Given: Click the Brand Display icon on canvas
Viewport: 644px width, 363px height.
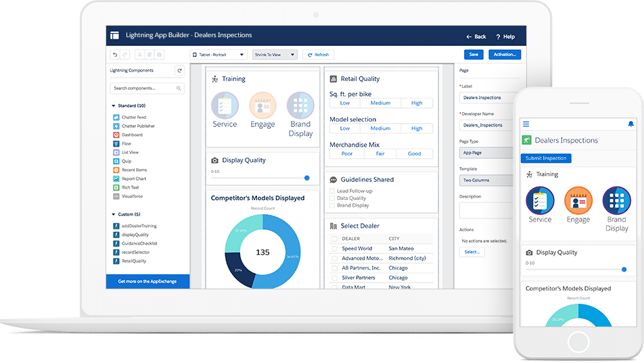Looking at the screenshot, I should click(300, 105).
